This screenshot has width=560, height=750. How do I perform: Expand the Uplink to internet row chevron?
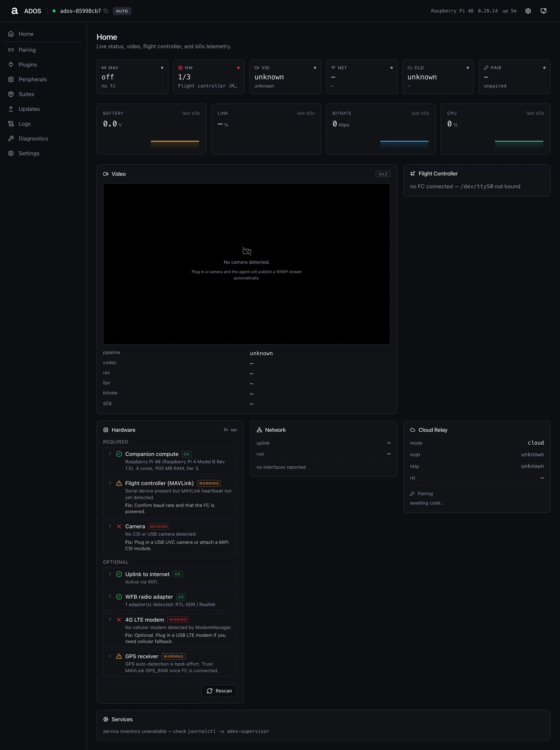(110, 574)
